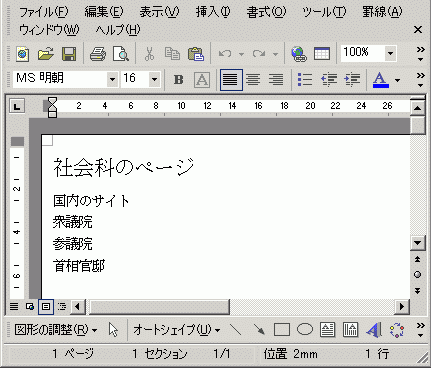Screen dimensions: 431x368
Task: Copy selection to clipboard
Action: 172,53
